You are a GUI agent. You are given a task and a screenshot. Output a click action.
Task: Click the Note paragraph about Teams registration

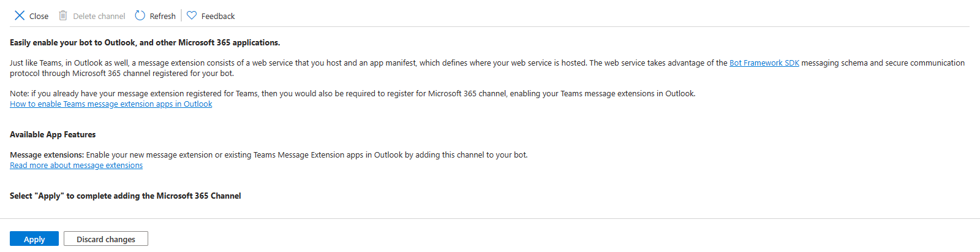click(352, 94)
